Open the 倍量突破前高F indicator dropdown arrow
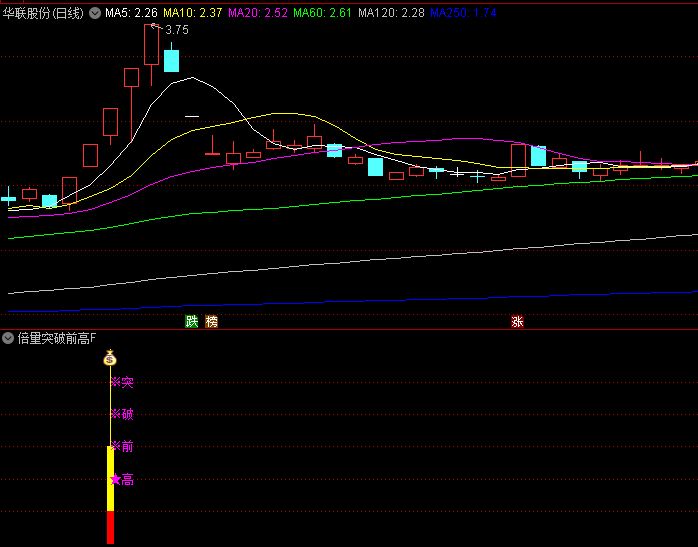Screen dimensions: 698x547 click(9, 338)
